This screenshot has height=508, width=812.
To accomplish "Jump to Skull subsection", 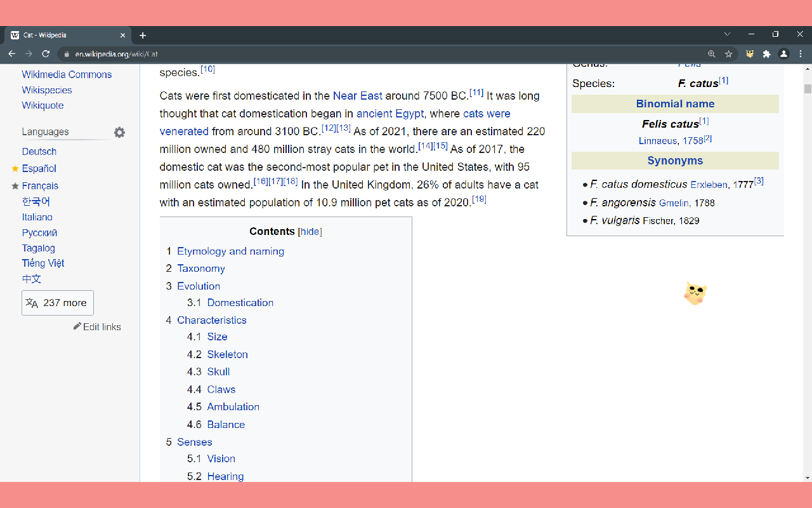I will [219, 372].
